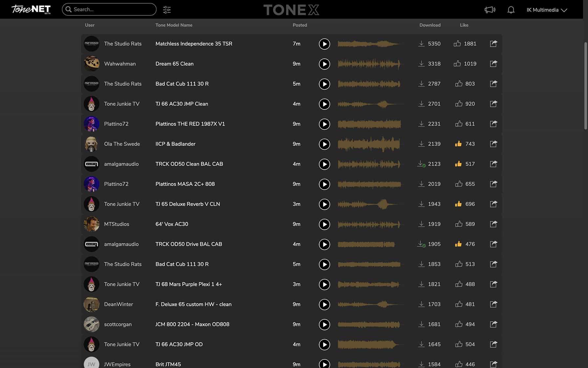
Task: Share the 64' Vox AC30 tone
Action: click(493, 224)
